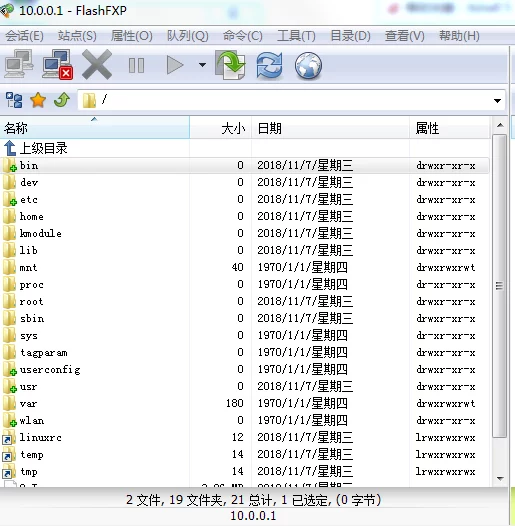
Task: Click the scroll up arrow of file list
Action: (x=500, y=125)
